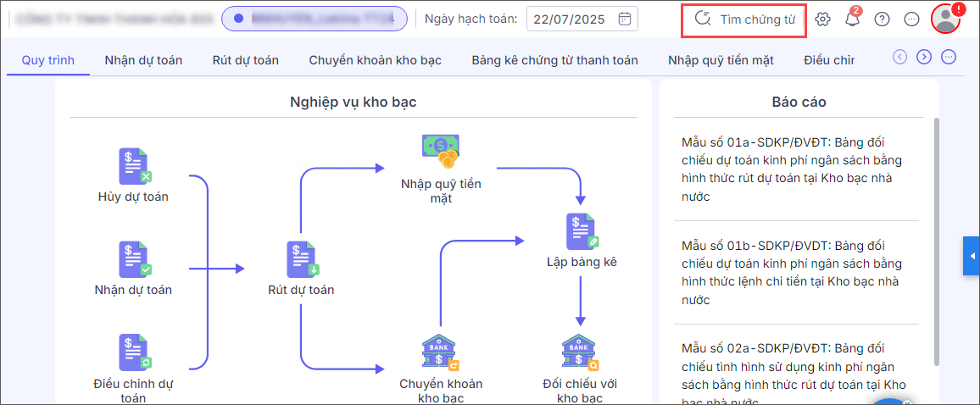Open the user avatar profile
The height and width of the screenshot is (405, 980).
pyautogui.click(x=945, y=19)
